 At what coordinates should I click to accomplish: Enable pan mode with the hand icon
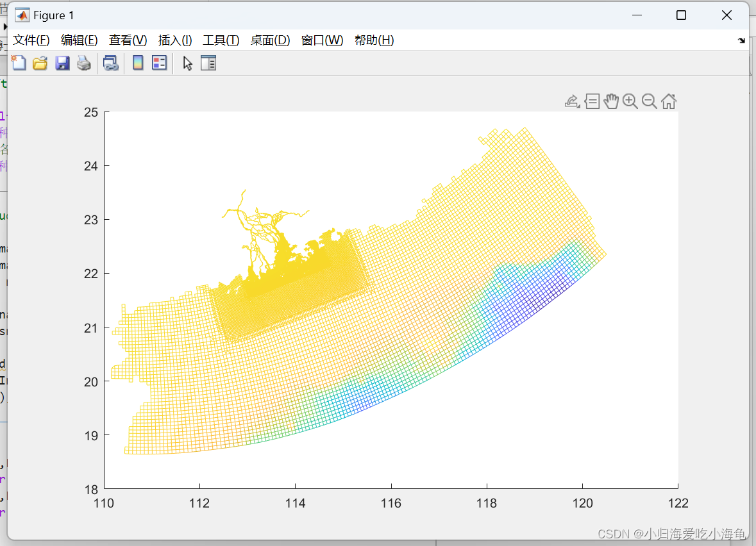[611, 101]
